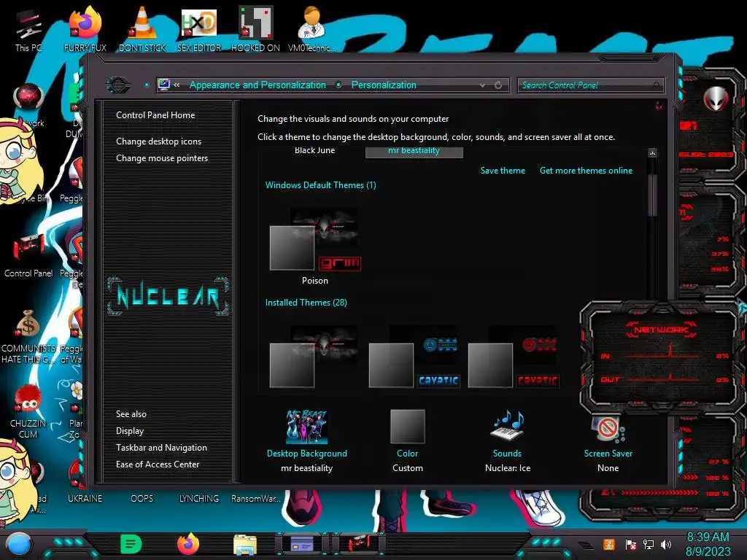Image resolution: width=747 pixels, height=560 pixels.
Task: Click the monitor icon in the address bar
Action: (x=164, y=85)
